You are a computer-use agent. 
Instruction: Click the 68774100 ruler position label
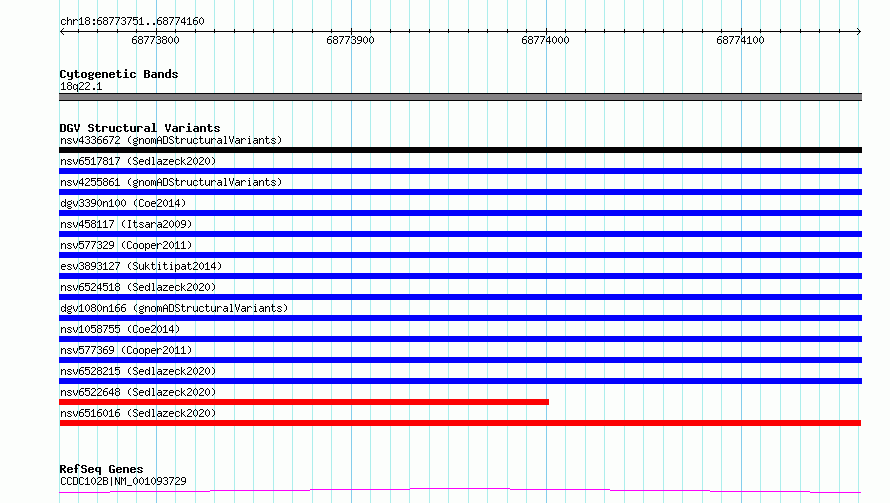click(x=740, y=40)
